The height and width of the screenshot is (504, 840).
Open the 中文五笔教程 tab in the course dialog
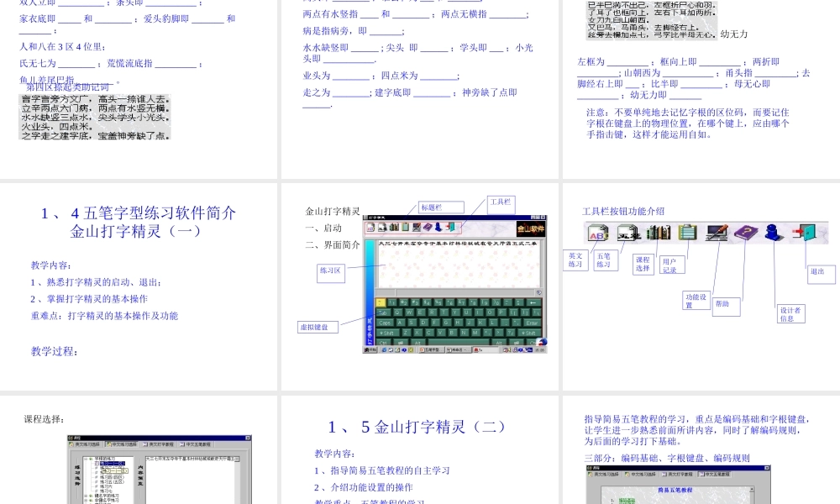[x=196, y=444]
